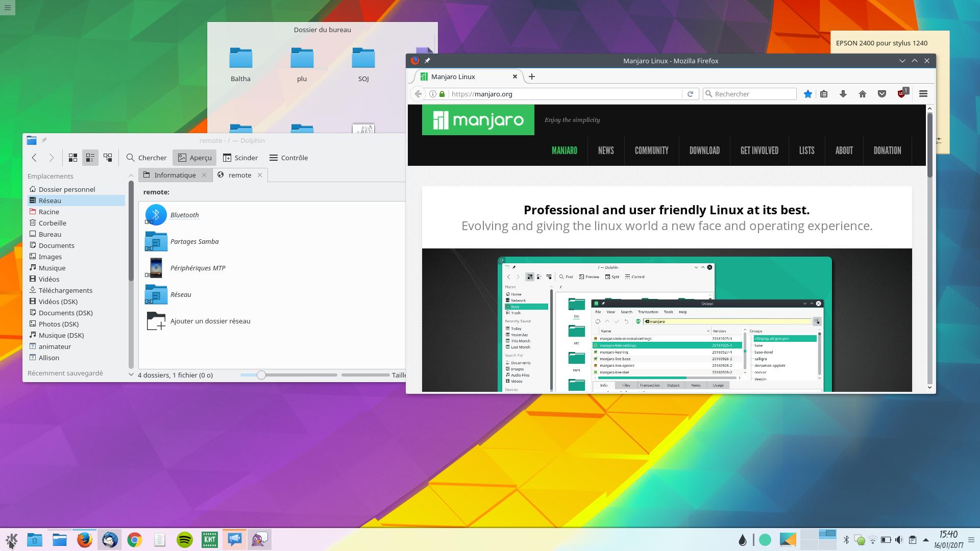
Task: Launch Spotify from the taskbar
Action: 185,540
